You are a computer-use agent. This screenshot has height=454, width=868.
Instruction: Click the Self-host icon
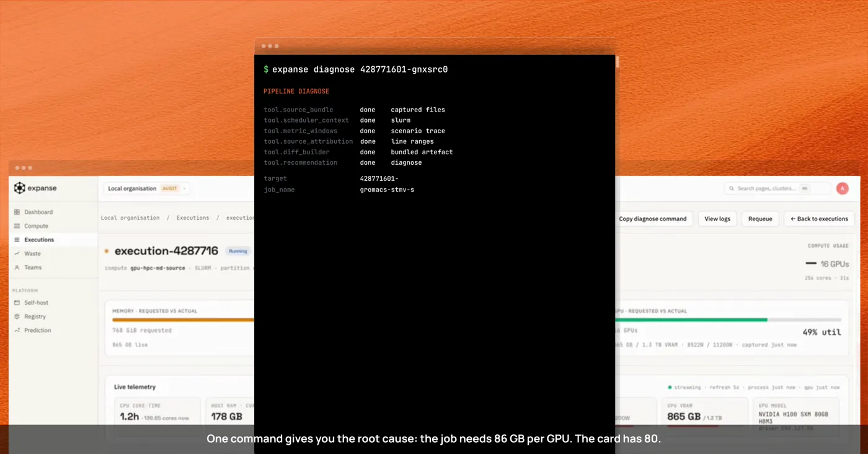[17, 303]
